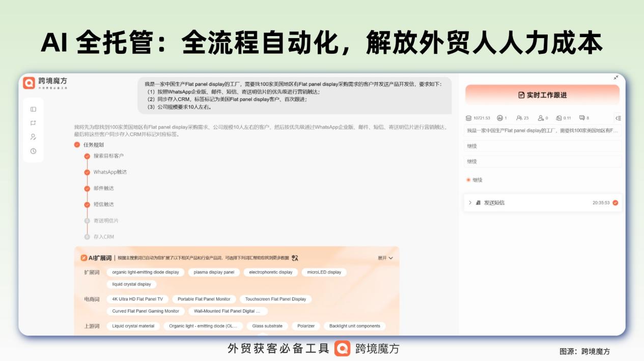This screenshot has height=361, width=644.
Task: Click the contacts icon showing 23
Action: 519,118
